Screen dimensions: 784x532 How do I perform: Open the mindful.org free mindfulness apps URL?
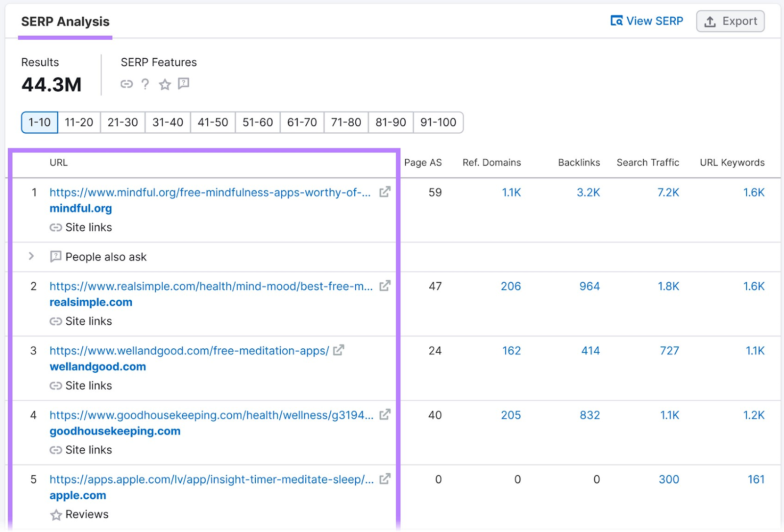(x=210, y=193)
